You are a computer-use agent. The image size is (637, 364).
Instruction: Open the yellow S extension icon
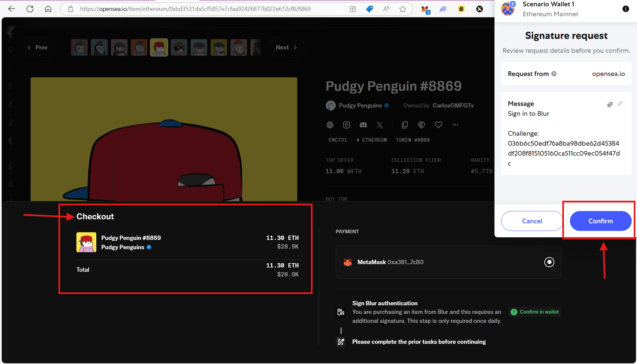(461, 9)
